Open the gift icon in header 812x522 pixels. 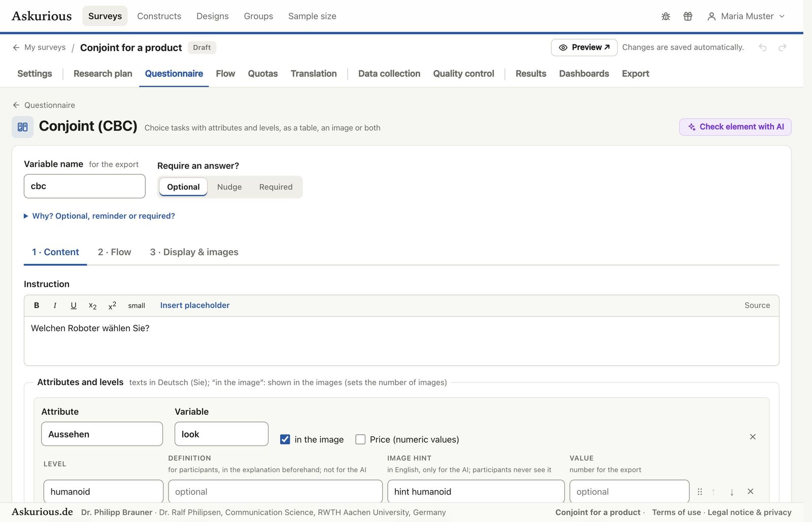(x=688, y=16)
